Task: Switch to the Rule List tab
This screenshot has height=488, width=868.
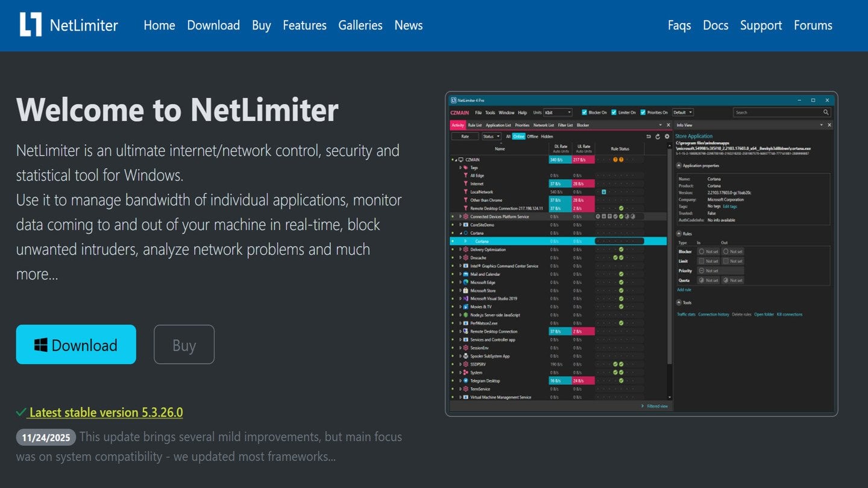Action: (475, 125)
